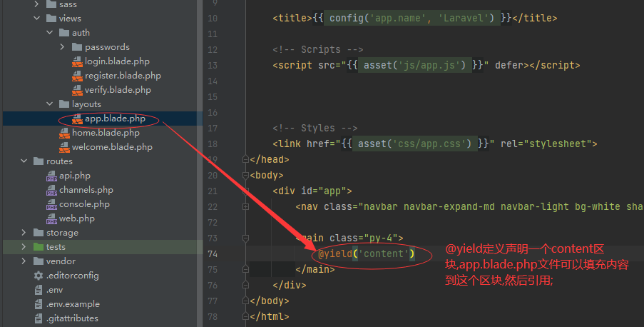Click the script tag on line 13

[x=426, y=66]
